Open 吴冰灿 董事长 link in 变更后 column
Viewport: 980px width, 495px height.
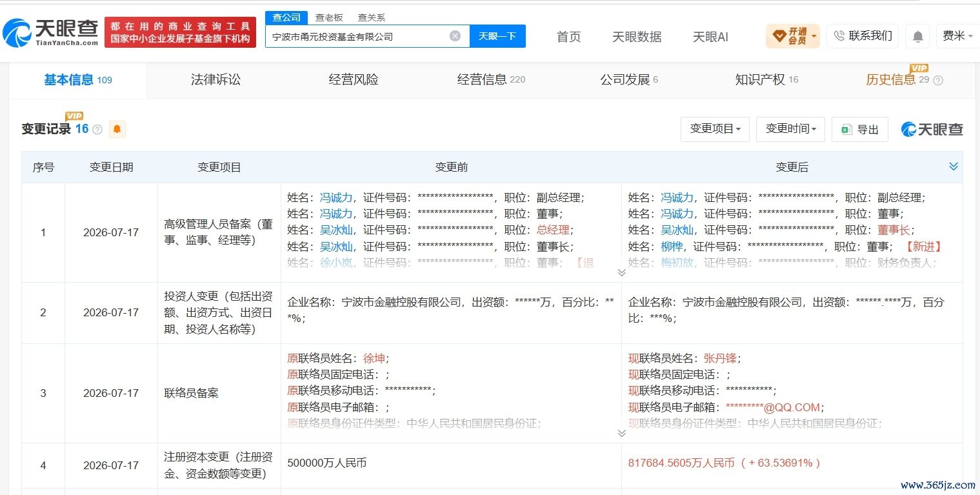(x=677, y=230)
